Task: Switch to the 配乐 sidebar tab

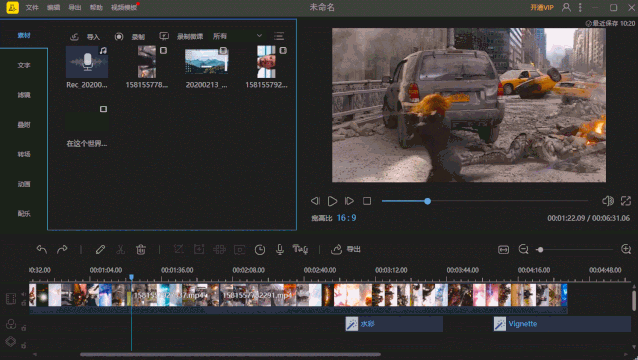Action: point(24,214)
